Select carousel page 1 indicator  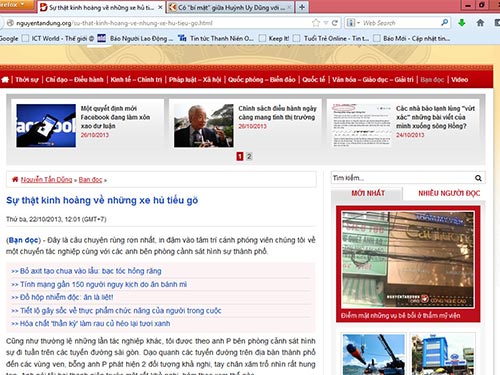click(x=240, y=156)
